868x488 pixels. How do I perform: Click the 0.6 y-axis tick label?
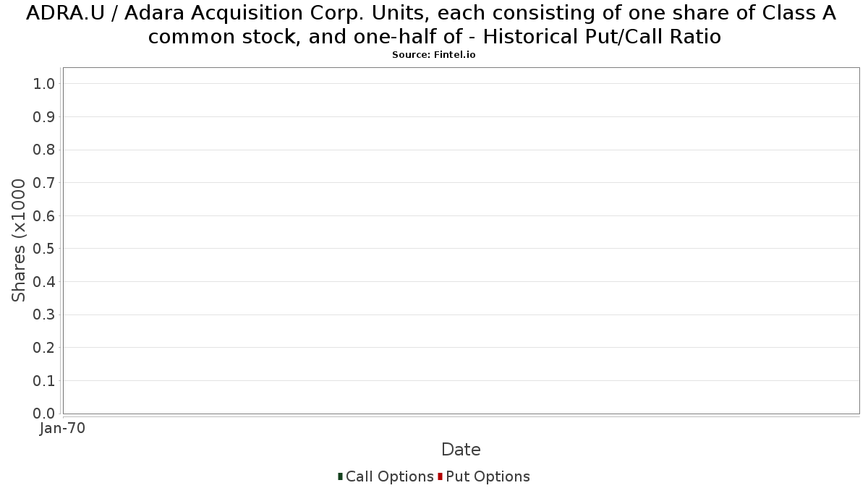[x=44, y=216]
